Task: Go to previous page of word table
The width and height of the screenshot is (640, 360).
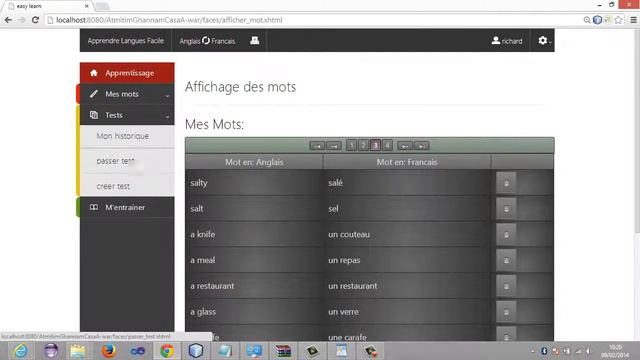Action: coord(334,146)
